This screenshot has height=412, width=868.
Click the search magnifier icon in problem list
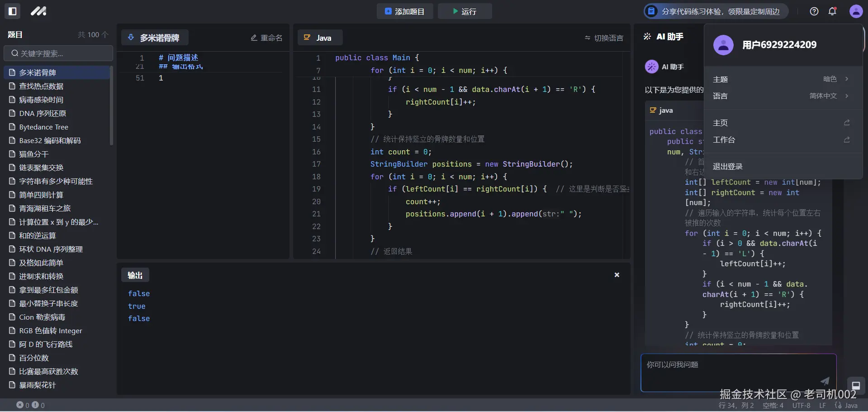point(14,53)
